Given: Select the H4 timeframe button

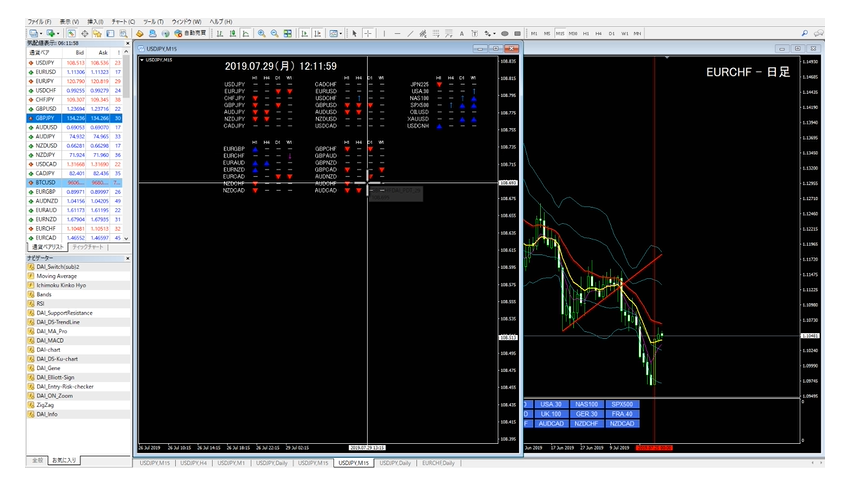Looking at the screenshot, I should click(x=599, y=34).
